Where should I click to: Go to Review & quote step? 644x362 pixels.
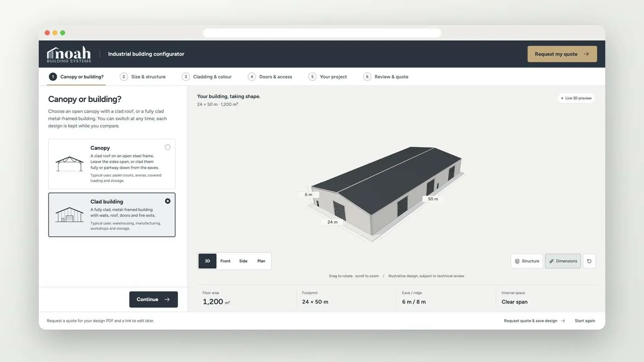click(x=386, y=77)
